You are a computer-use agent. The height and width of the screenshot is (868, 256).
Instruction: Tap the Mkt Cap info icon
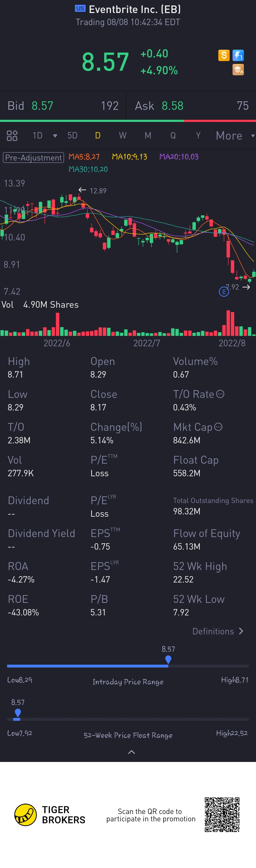tap(219, 427)
